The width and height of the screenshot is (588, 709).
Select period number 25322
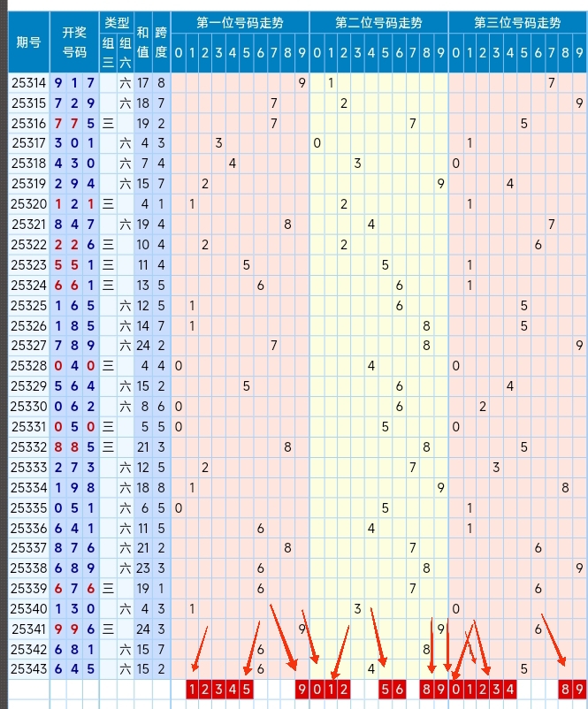click(29, 245)
